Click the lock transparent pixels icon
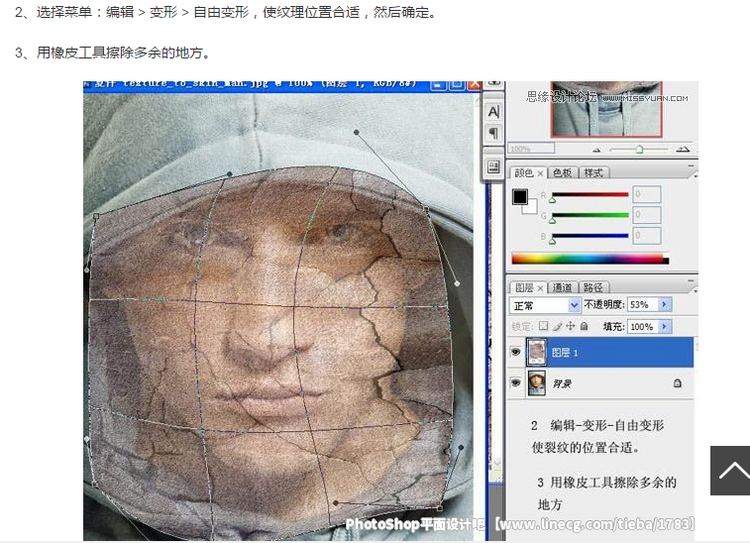The image size is (750, 543). [543, 326]
